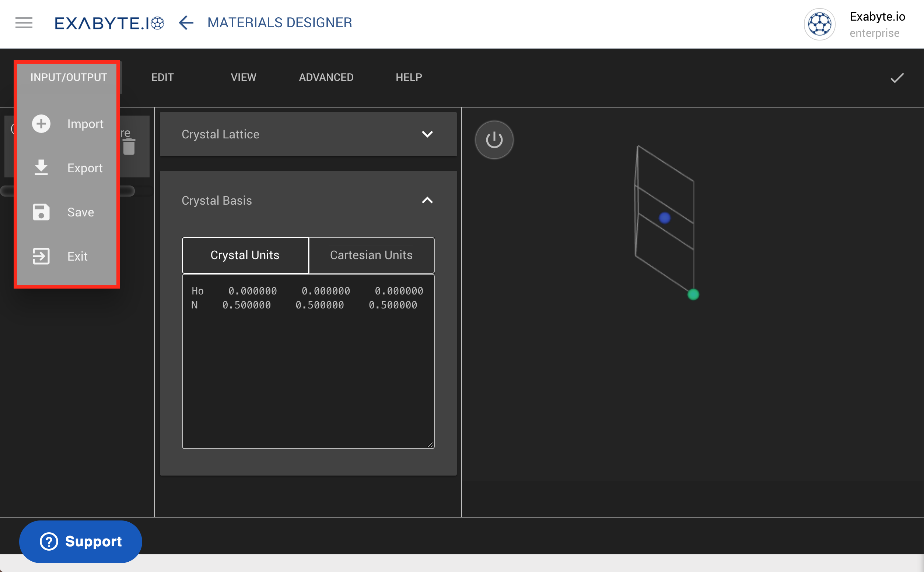Click the delete material trash icon
The width and height of the screenshot is (924, 572).
(129, 147)
